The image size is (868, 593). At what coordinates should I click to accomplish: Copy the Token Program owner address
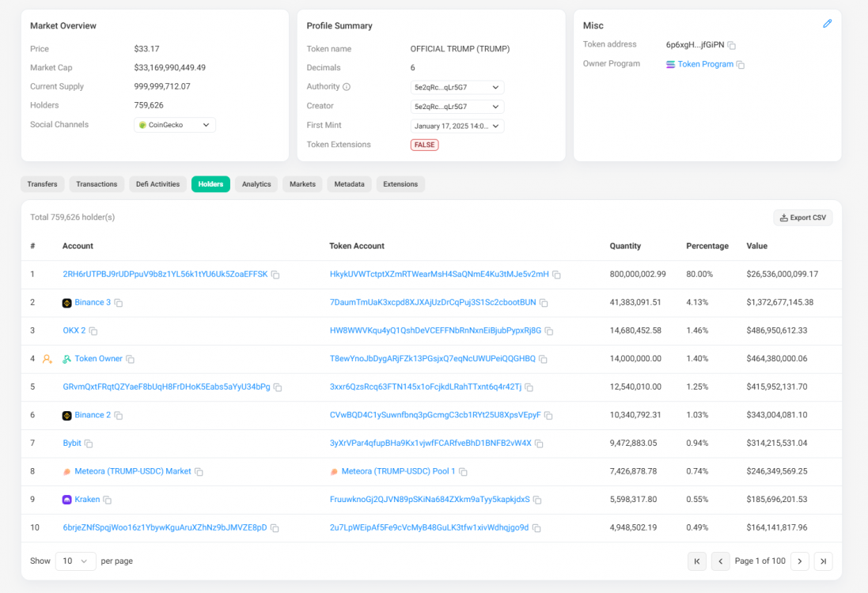741,65
